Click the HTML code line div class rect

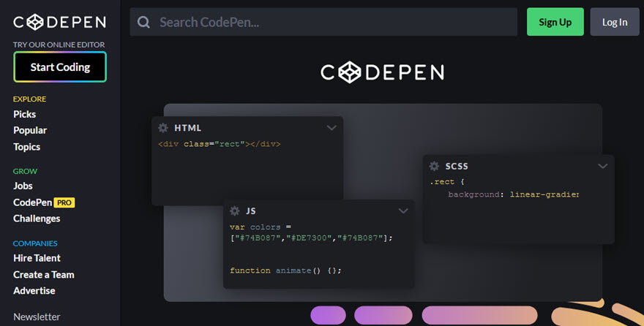point(220,144)
